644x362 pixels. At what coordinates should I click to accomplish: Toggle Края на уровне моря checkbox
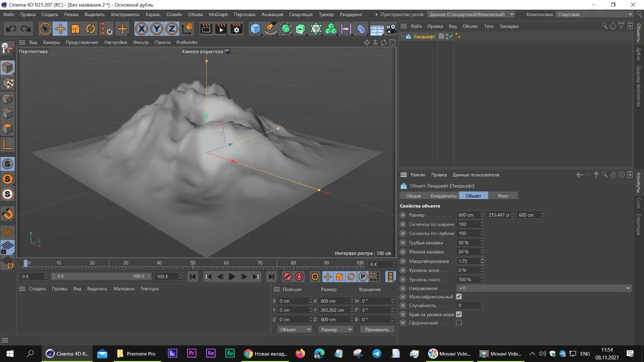click(x=459, y=314)
